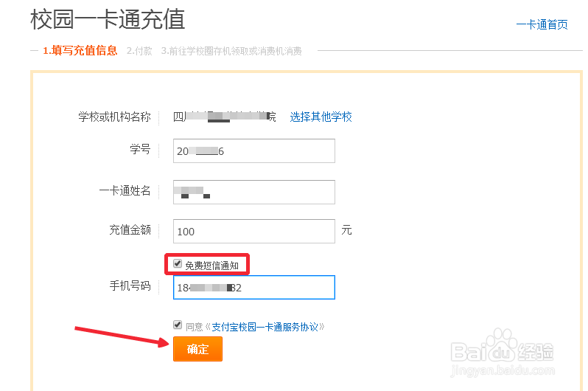Click the 免费短信通知 label text
The width and height of the screenshot is (588, 391).
(212, 266)
